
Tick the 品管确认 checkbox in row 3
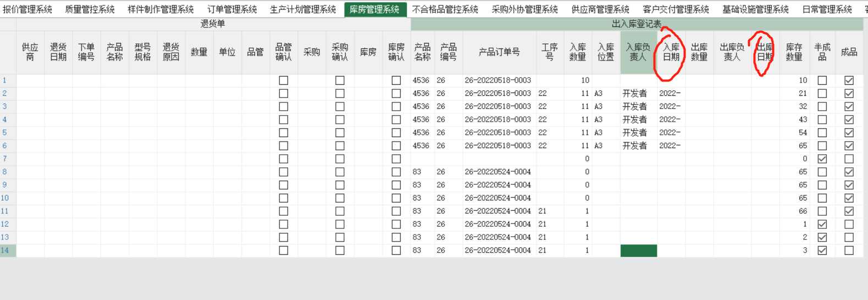(284, 107)
